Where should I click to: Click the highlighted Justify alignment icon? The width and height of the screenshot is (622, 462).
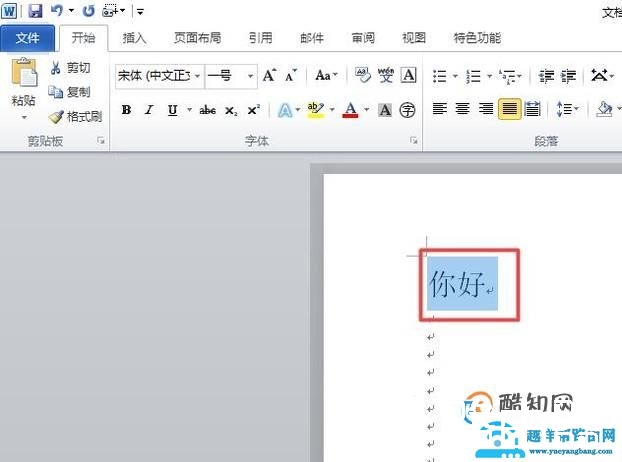[509, 109]
